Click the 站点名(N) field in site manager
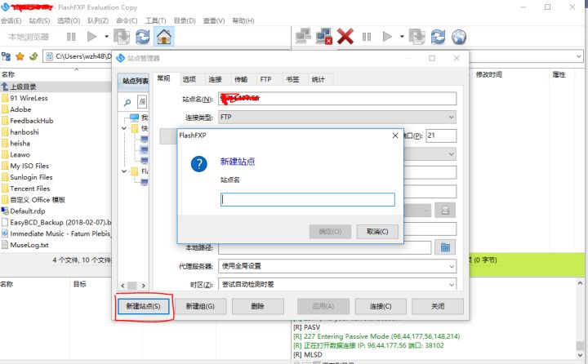This screenshot has width=588, height=364. [337, 99]
